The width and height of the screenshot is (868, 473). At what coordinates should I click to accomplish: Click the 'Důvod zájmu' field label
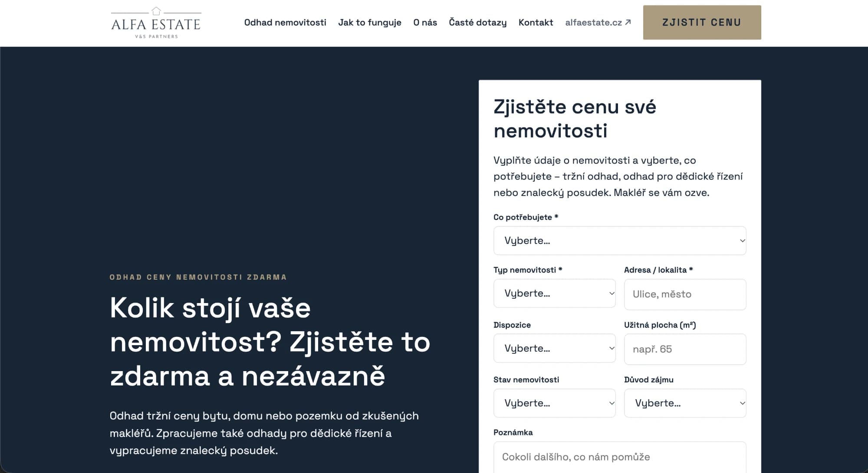(648, 380)
